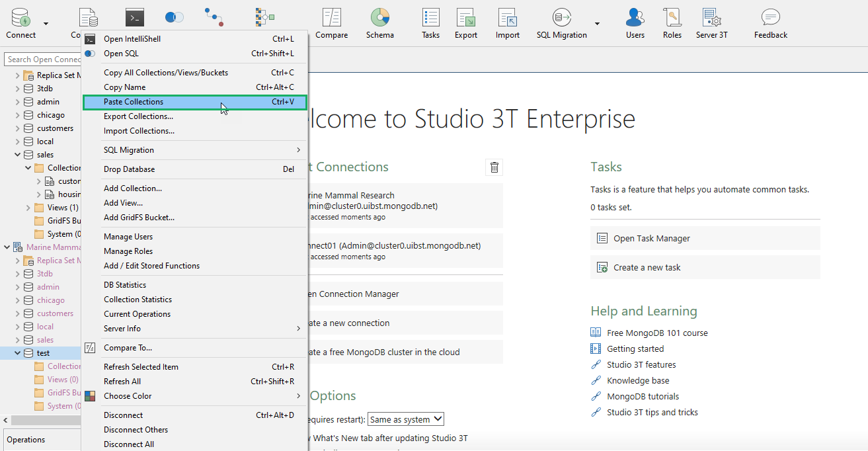Clear recent connections with the trash icon
Screen dimensions: 868x451
493,167
